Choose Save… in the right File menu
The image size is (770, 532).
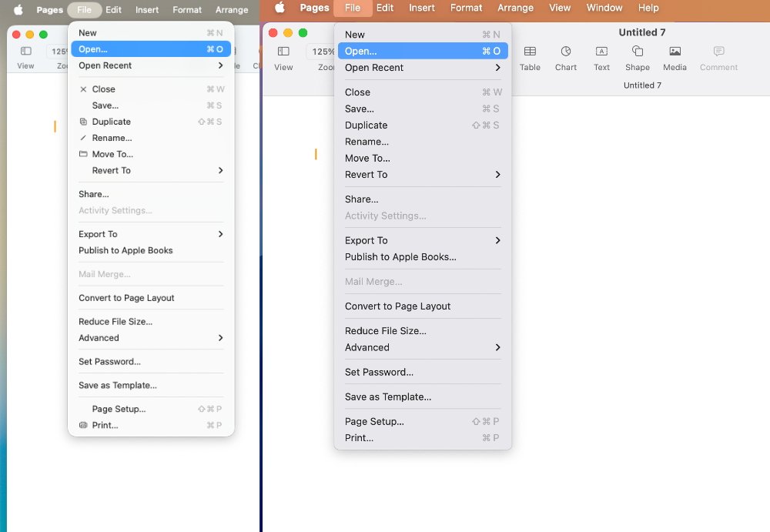(x=423, y=109)
